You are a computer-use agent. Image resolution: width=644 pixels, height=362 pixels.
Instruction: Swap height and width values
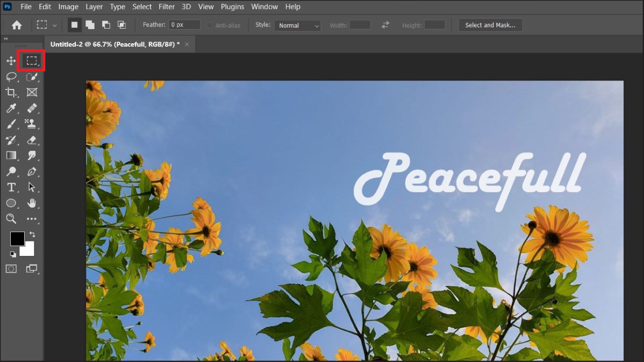click(385, 25)
